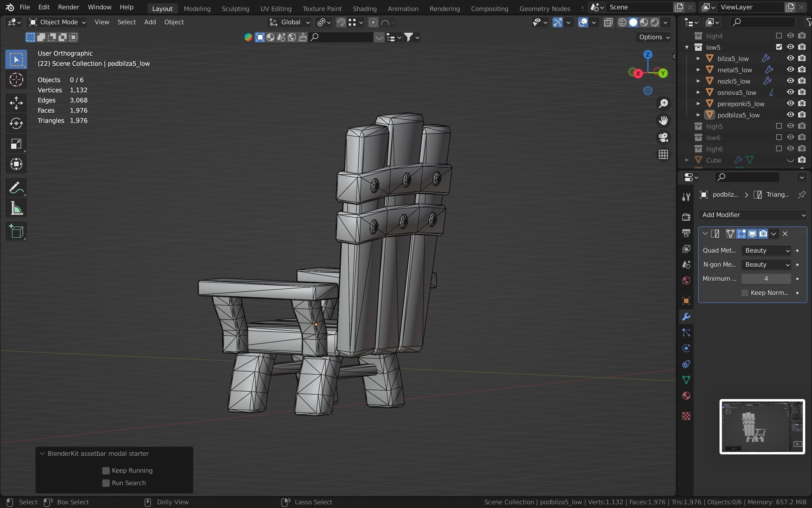Image resolution: width=812 pixels, height=508 pixels.
Task: Select osnova5_low in the outliner
Action: tap(736, 92)
